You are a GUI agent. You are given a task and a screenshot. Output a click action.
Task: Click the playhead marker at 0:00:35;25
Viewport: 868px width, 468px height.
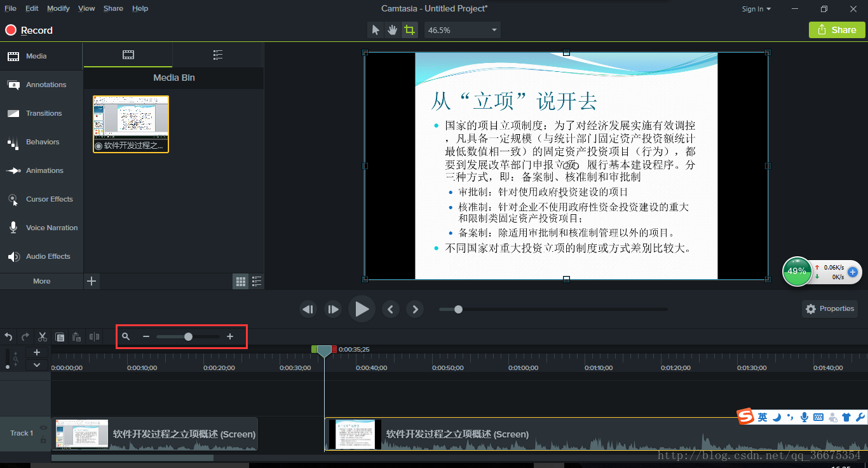(x=324, y=351)
